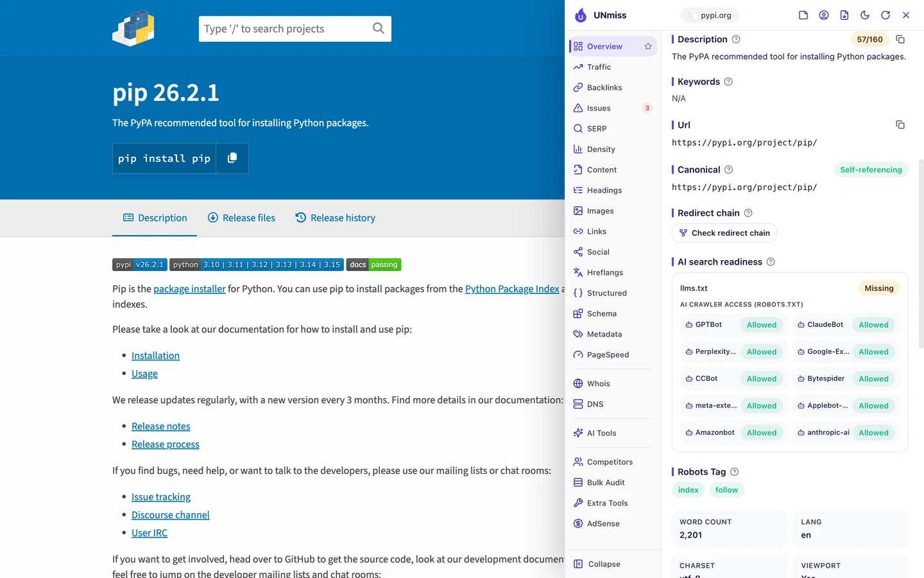This screenshot has height=578, width=924.
Task: Open the Backlinks section
Action: (x=613, y=87)
